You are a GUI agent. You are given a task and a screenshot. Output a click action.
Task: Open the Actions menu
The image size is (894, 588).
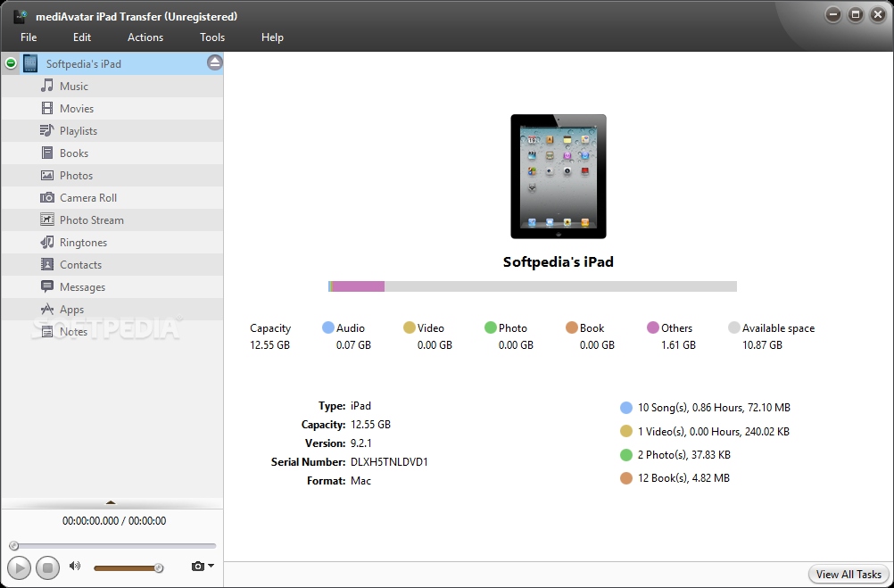point(145,37)
